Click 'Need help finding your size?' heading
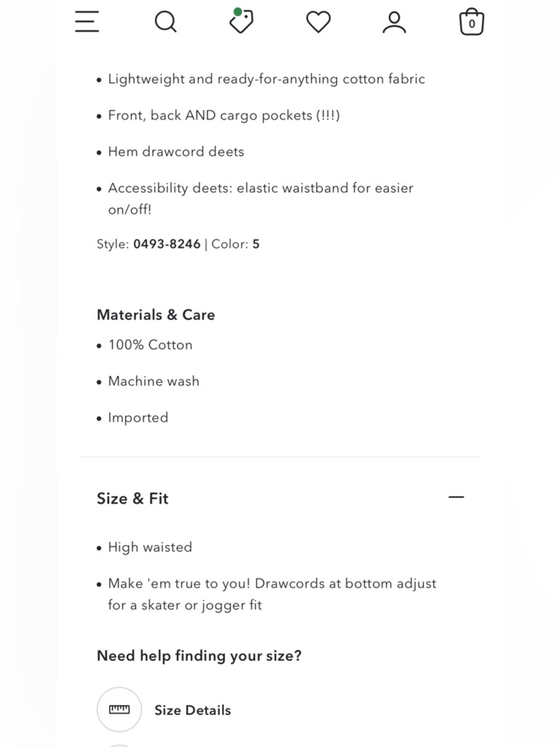 point(199,656)
